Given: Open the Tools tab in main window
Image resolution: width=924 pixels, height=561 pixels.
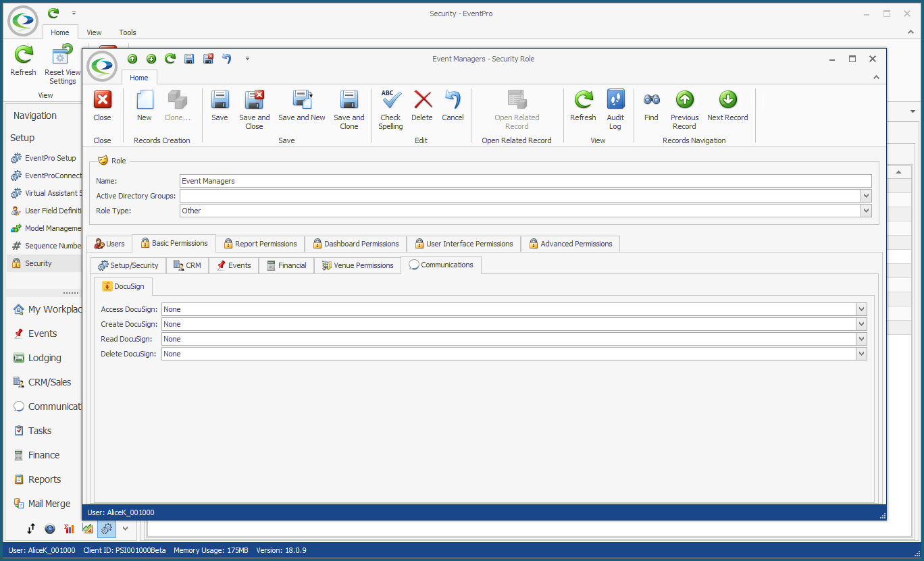Looking at the screenshot, I should pos(128,32).
